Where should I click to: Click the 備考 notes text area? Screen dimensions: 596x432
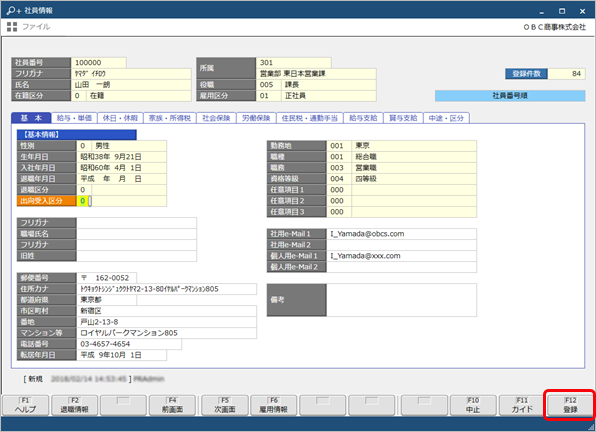pos(401,300)
